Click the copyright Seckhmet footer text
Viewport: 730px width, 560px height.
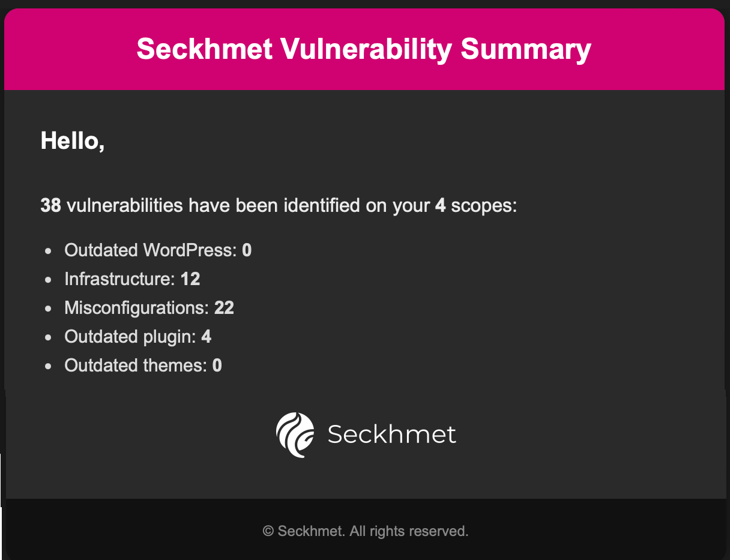(365, 531)
